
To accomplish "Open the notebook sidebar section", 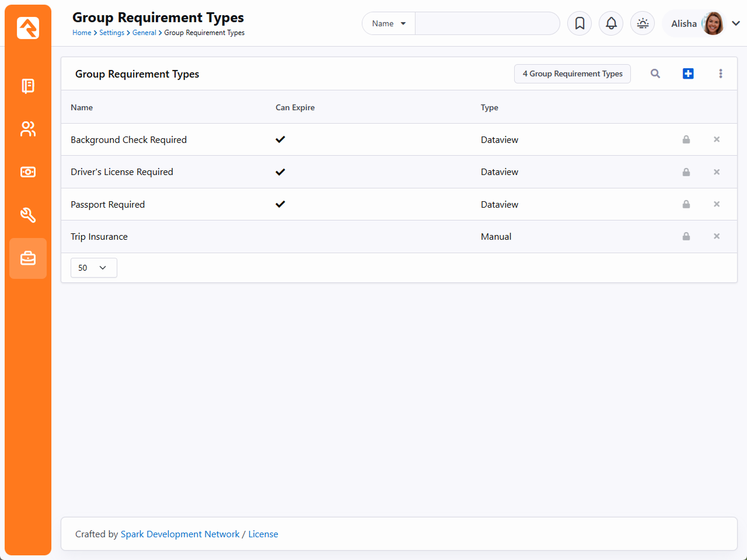I will [x=28, y=86].
